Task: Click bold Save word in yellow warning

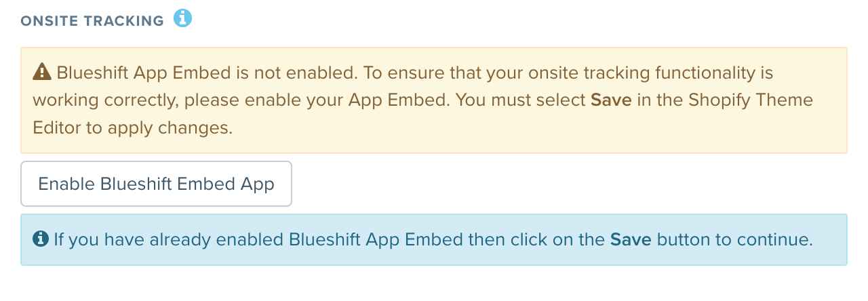Action: pyautogui.click(x=611, y=100)
